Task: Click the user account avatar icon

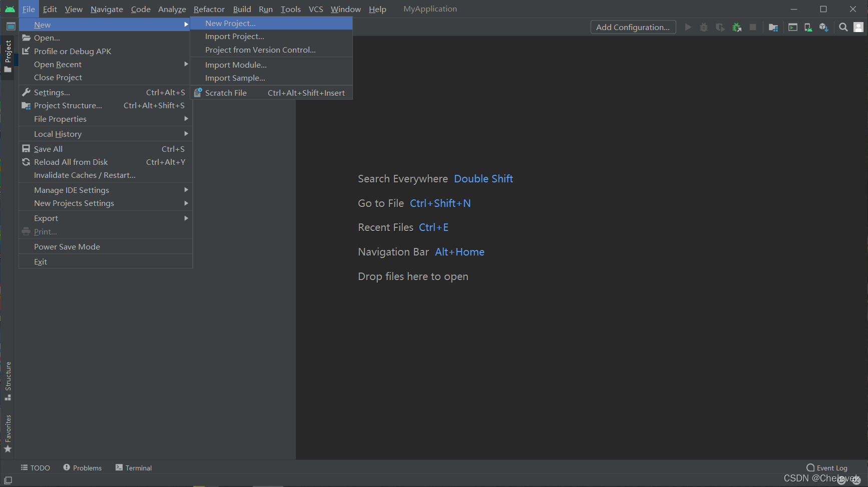Action: (x=858, y=27)
